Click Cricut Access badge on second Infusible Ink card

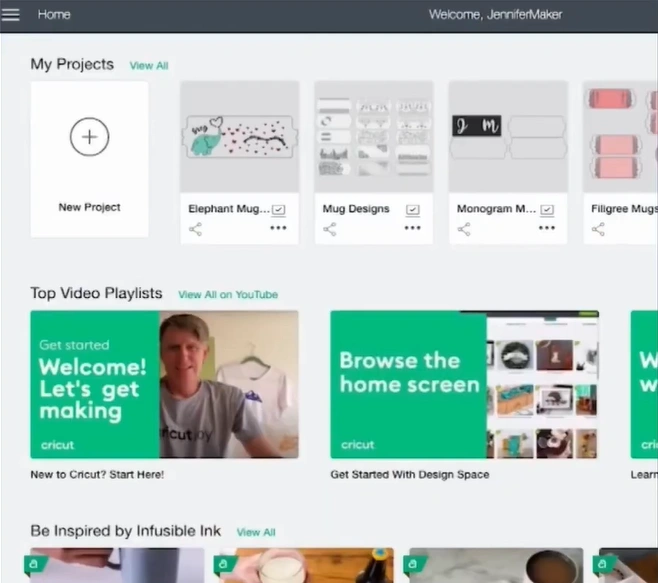224,564
